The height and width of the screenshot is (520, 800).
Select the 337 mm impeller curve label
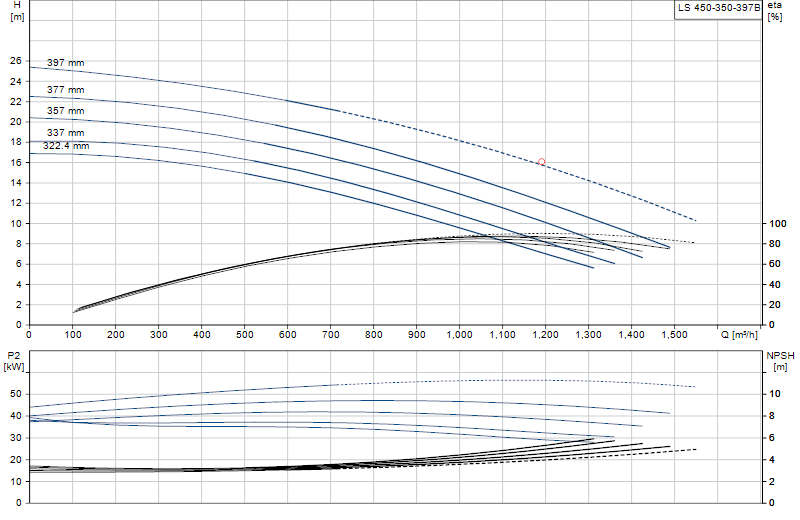pos(65,133)
